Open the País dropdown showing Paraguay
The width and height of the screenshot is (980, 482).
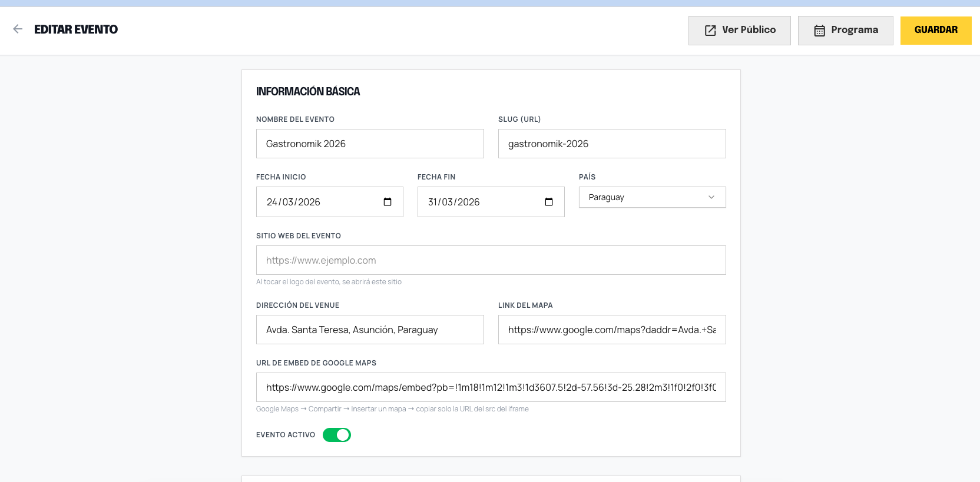(653, 197)
